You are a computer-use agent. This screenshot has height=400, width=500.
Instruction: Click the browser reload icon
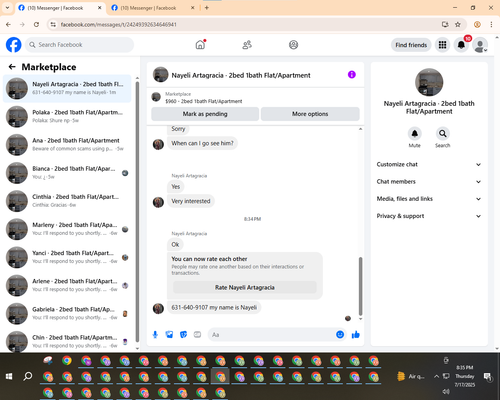(x=36, y=24)
